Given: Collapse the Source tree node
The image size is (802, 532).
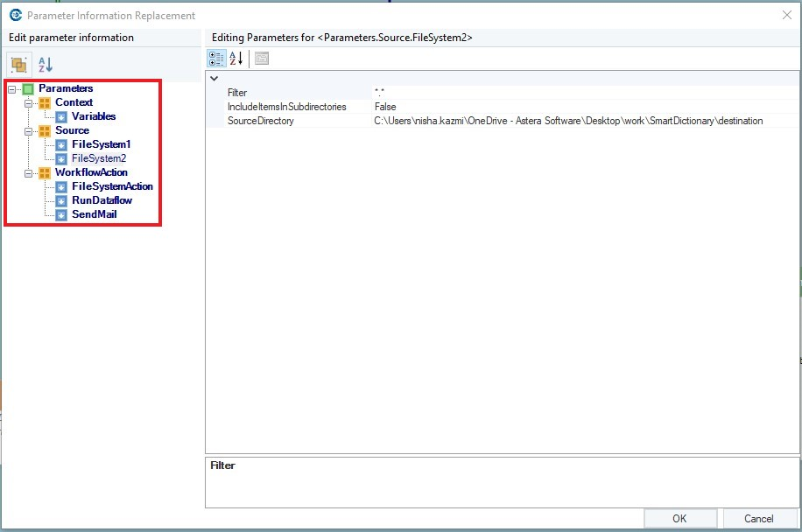Looking at the screenshot, I should (28, 130).
